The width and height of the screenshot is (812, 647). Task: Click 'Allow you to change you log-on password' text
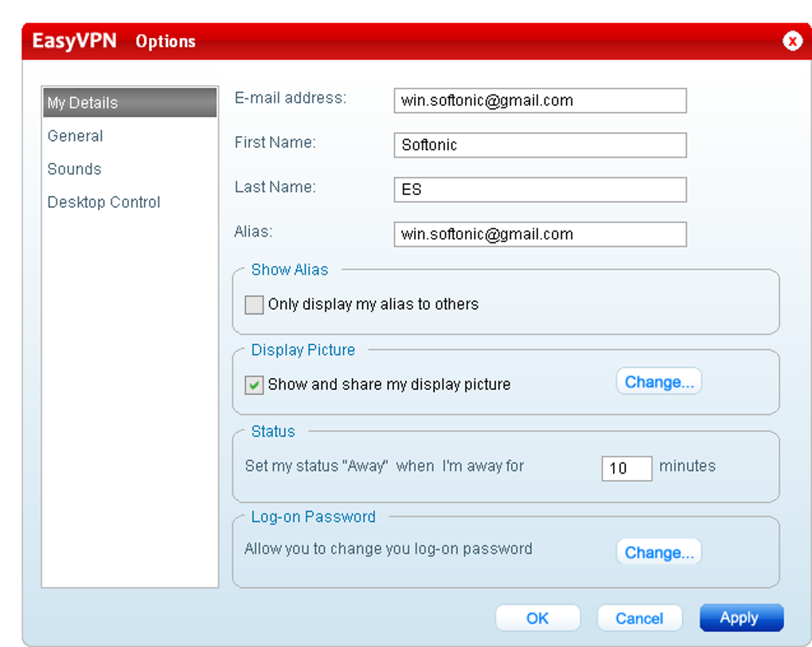click(x=388, y=548)
